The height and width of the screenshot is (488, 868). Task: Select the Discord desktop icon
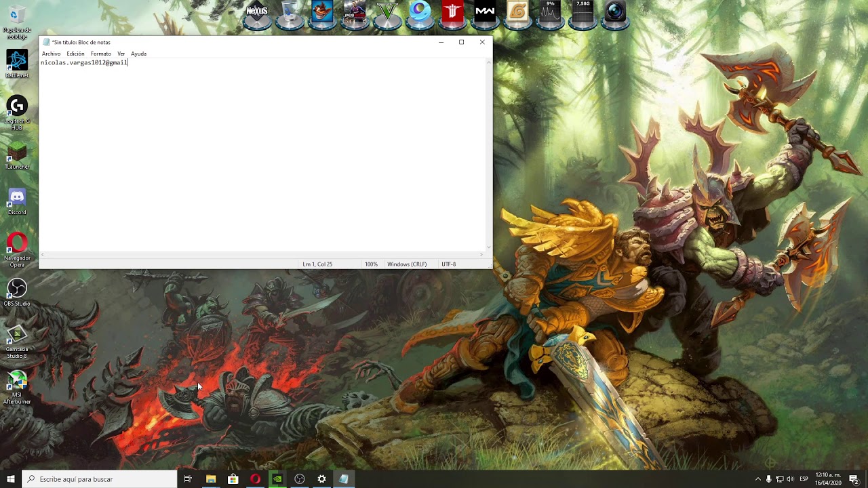[17, 202]
